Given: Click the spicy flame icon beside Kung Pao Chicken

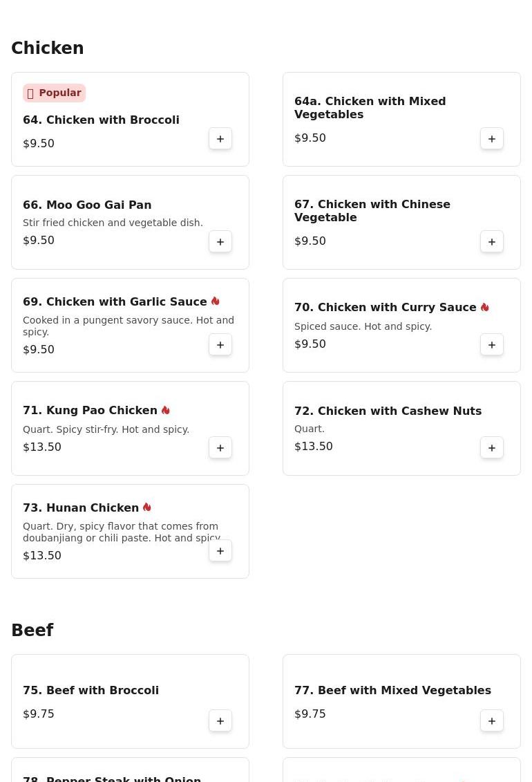Looking at the screenshot, I should (166, 410).
